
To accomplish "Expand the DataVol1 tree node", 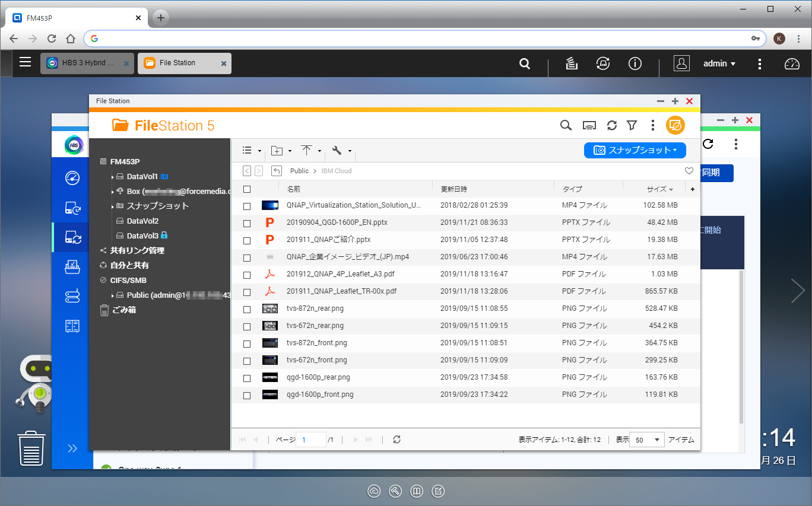I will pos(112,177).
